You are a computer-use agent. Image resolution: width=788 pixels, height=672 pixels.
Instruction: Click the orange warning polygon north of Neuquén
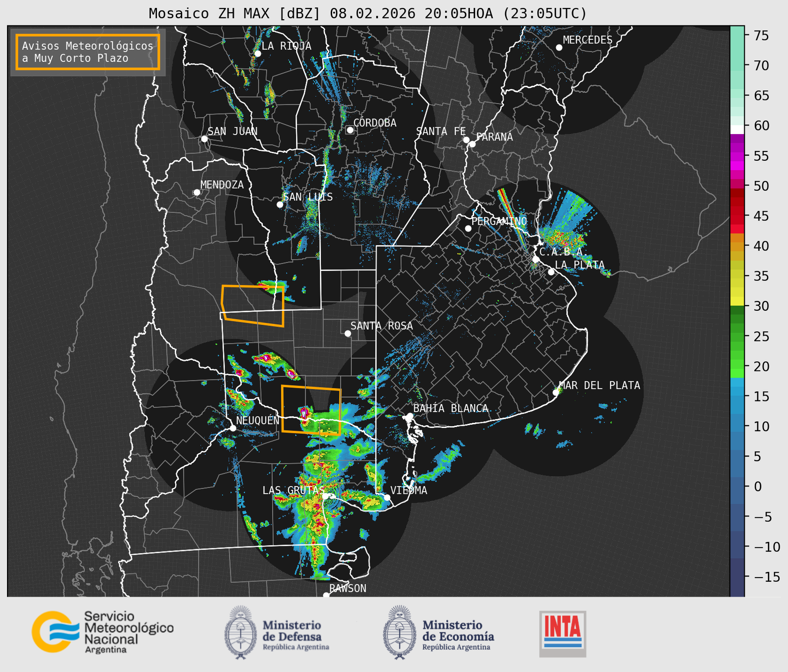point(311,410)
